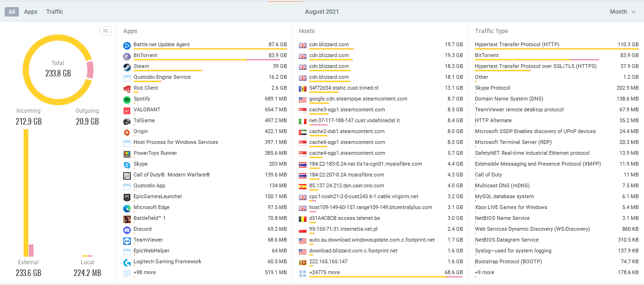The image size is (644, 285).
Task: Click the Discord app icon
Action: [127, 230]
